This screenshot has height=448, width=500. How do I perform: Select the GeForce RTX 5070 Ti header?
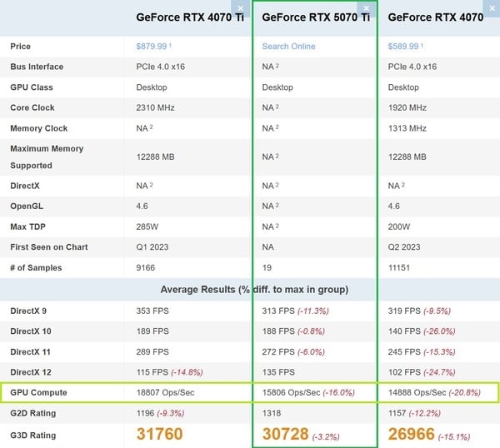point(316,17)
